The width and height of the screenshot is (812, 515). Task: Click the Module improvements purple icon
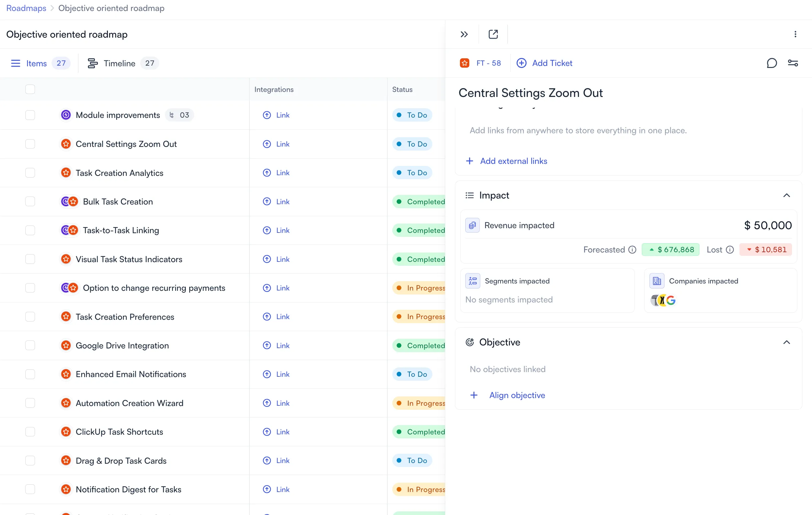(66, 115)
